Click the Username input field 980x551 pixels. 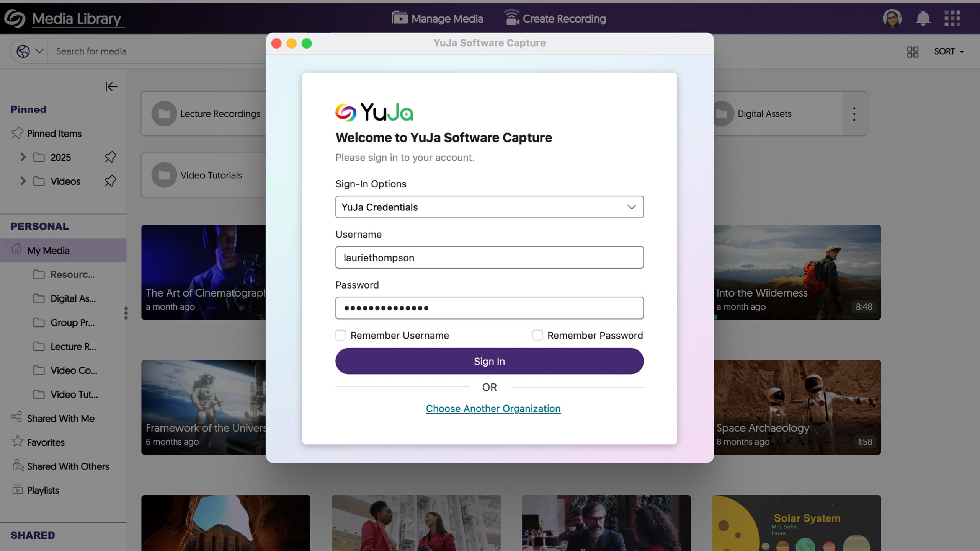tap(489, 257)
